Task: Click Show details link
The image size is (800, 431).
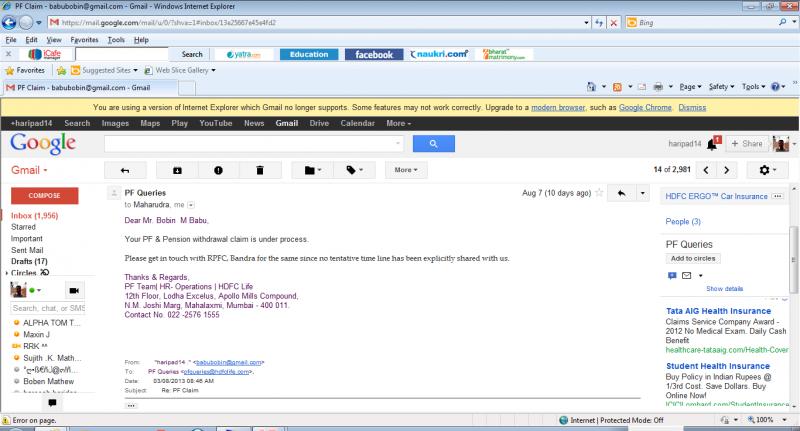Action: (724, 289)
